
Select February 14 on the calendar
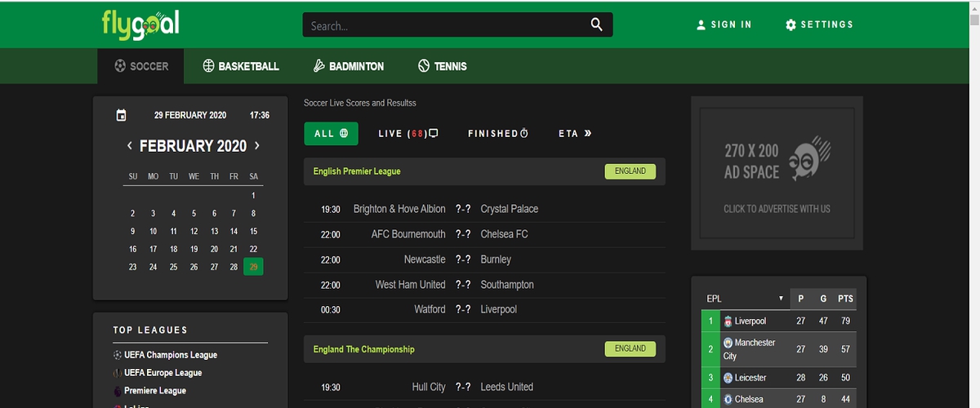234,231
